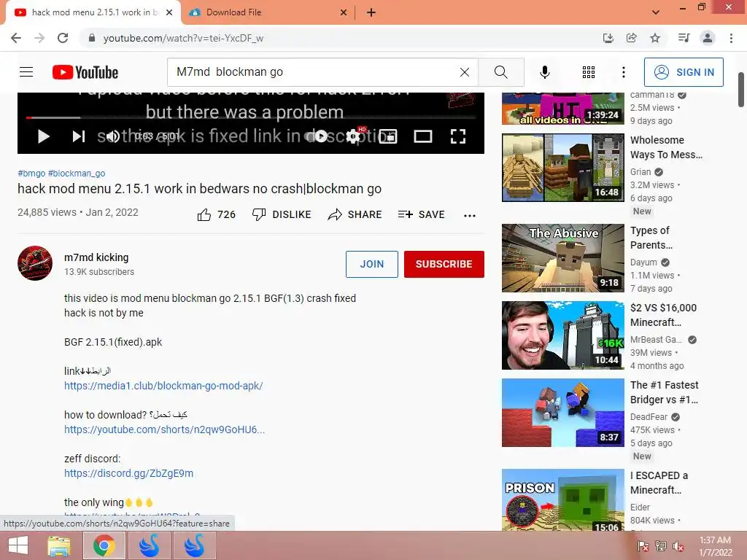Expand the tab search chevron
This screenshot has width=747, height=560.
656,12
